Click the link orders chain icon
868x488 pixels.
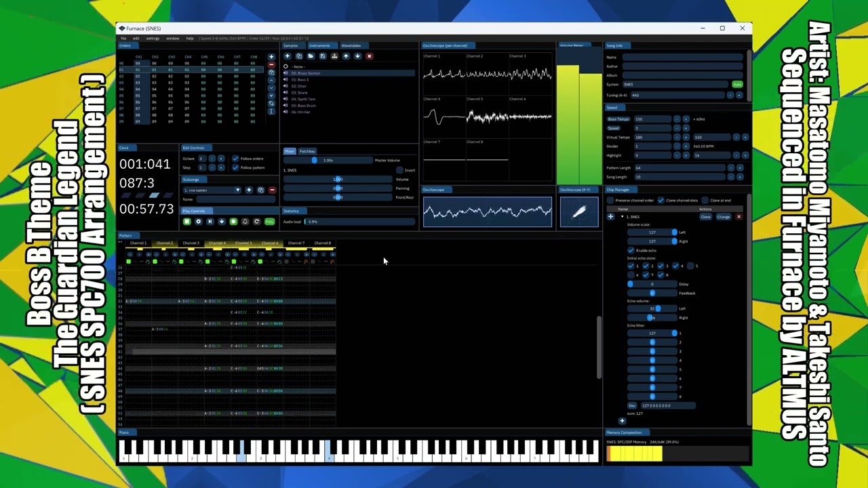(x=271, y=103)
